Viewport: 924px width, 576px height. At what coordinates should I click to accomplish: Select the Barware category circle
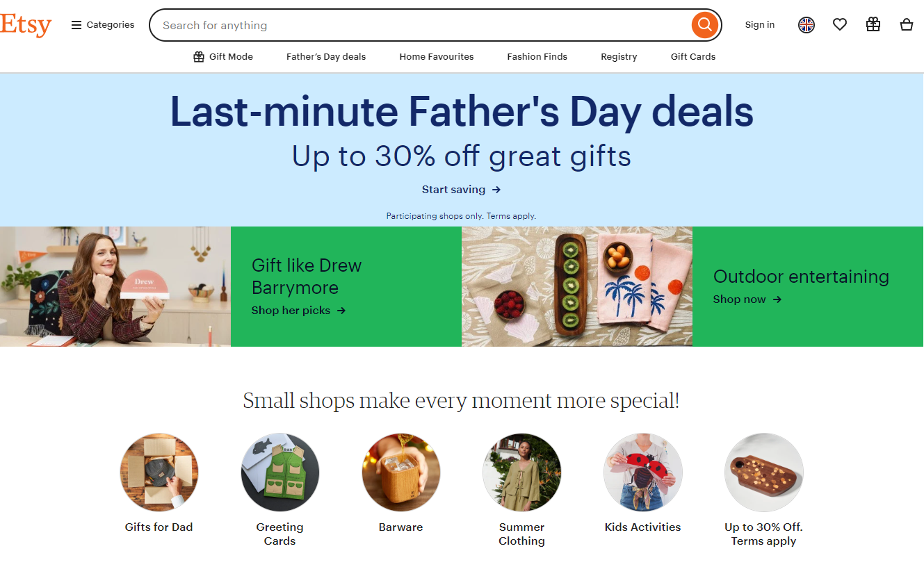401,472
